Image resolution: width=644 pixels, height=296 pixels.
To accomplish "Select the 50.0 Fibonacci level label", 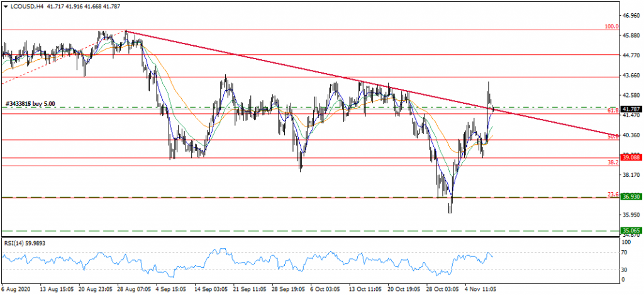I will (614, 136).
